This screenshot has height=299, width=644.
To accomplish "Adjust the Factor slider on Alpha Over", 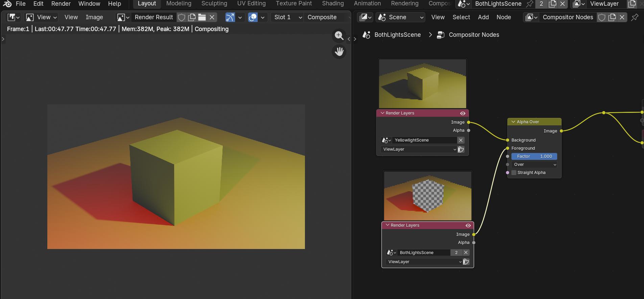I will click(x=534, y=156).
